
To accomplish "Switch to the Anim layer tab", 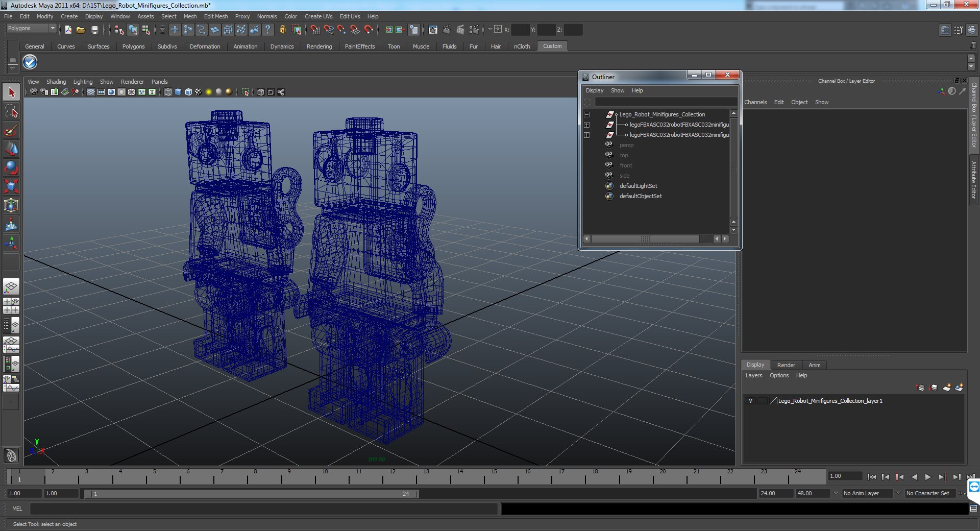I will pyautogui.click(x=814, y=365).
